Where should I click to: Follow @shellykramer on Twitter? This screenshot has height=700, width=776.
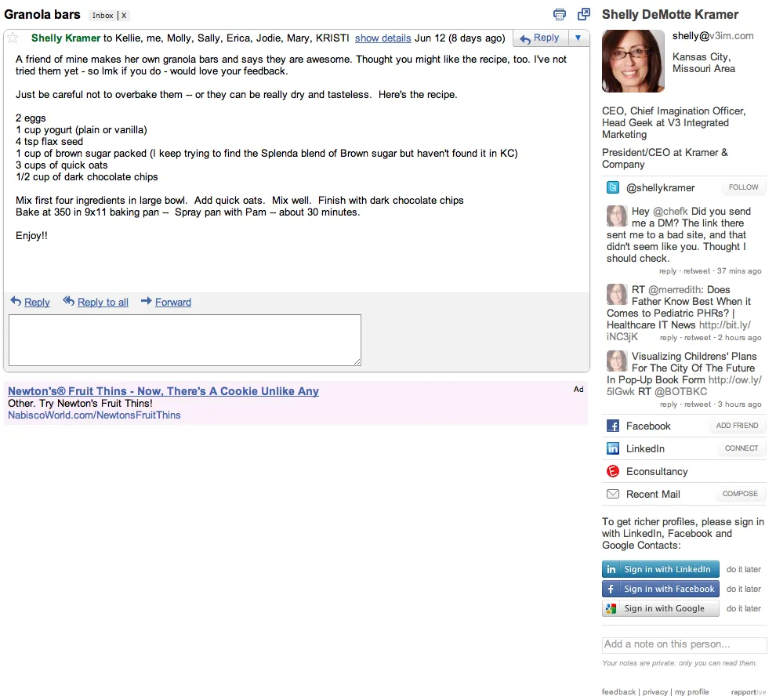point(743,187)
